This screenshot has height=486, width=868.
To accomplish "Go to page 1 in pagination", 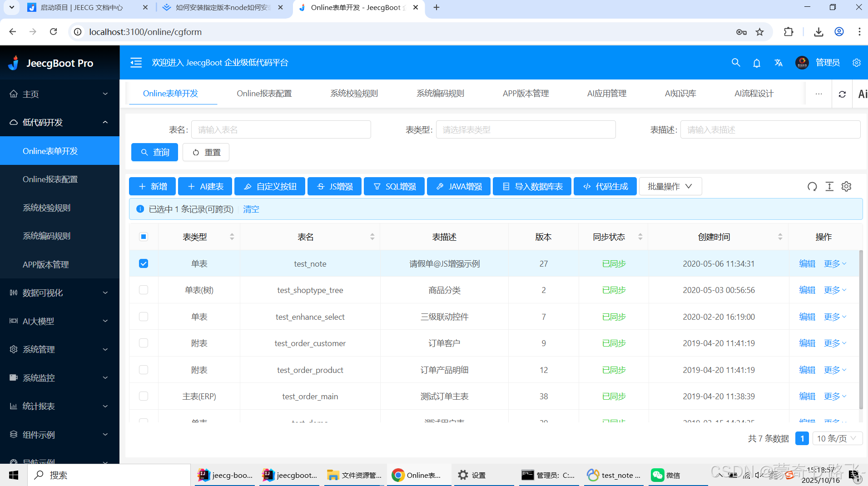I will click(x=802, y=438).
